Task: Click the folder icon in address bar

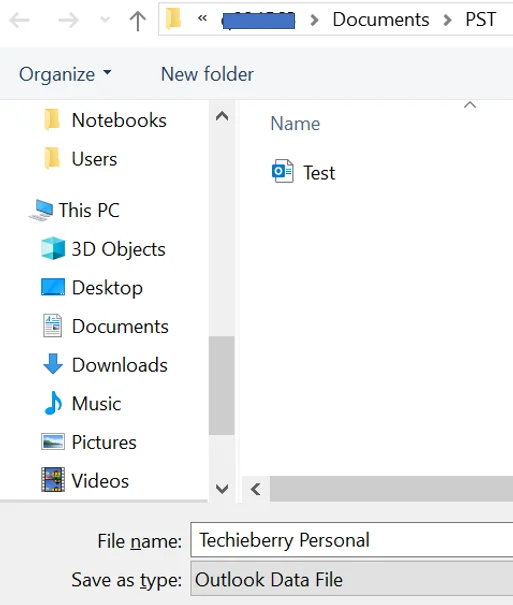Action: click(174, 19)
